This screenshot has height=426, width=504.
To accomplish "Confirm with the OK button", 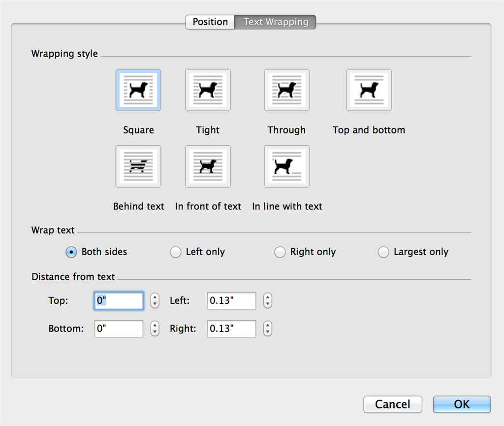I will coord(462,404).
